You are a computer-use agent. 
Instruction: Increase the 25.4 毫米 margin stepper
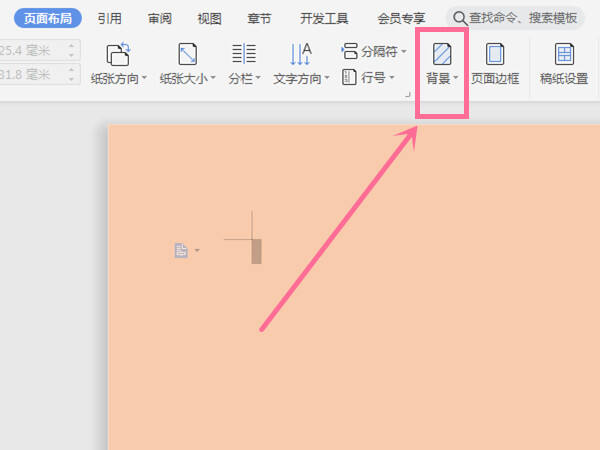coord(71,46)
